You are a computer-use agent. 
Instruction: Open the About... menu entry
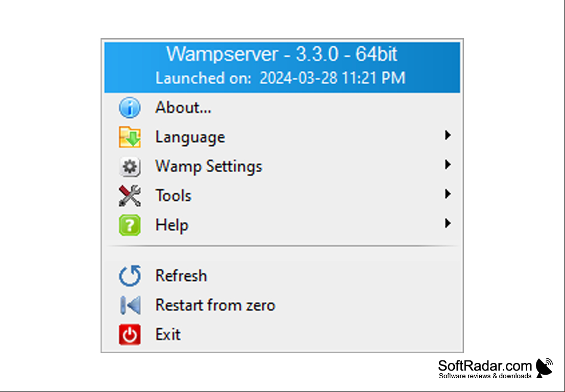(183, 108)
